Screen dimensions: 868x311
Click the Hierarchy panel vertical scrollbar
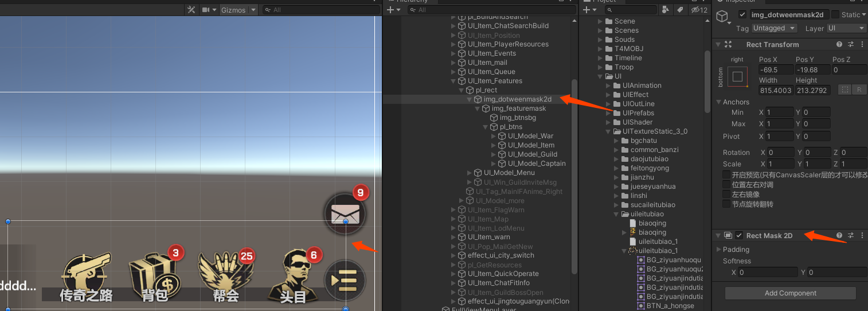[574, 143]
